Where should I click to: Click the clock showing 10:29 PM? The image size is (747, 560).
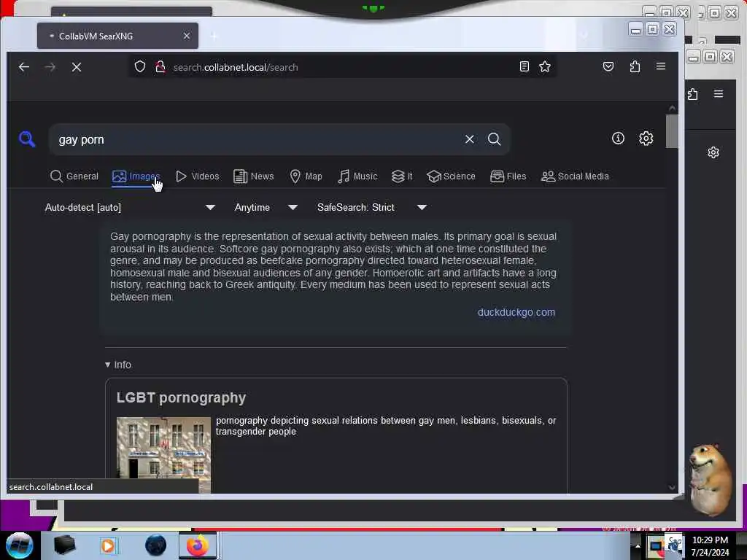710,540
